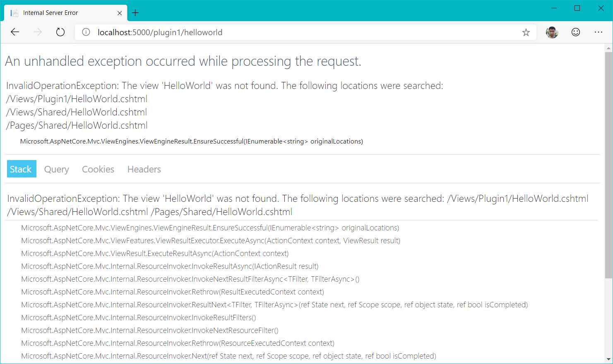The image size is (613, 364).
Task: Open the Headers tab
Action: point(144,169)
